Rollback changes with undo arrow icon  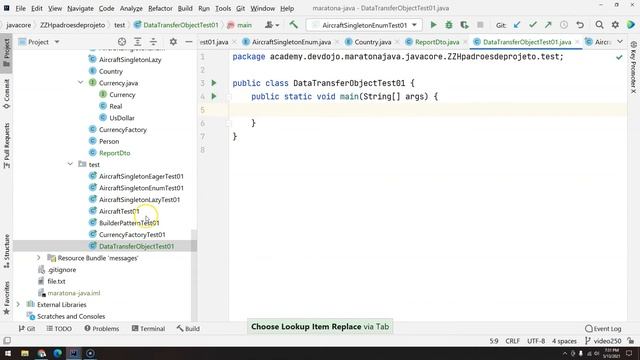pyautogui.click(x=580, y=25)
